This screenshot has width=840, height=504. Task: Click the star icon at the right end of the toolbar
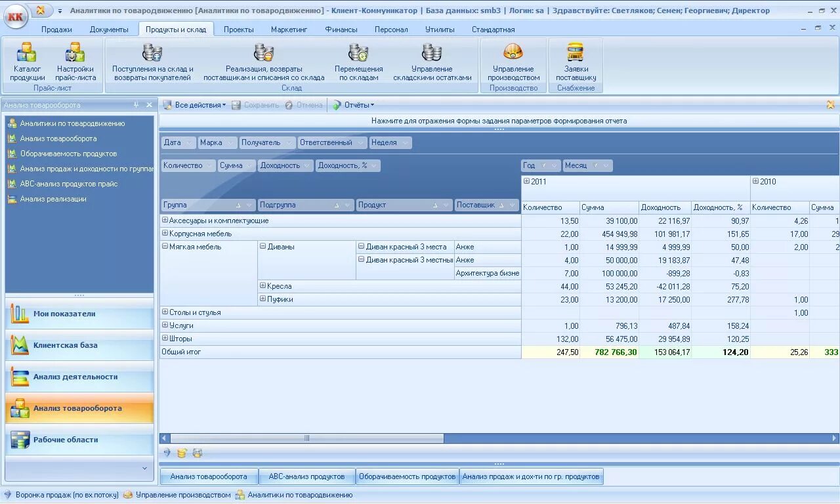[831, 104]
